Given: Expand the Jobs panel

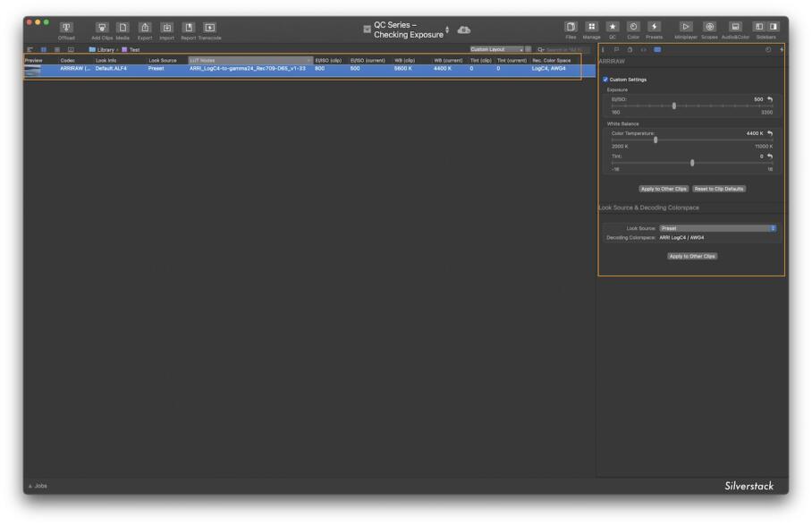Looking at the screenshot, I should click(x=38, y=486).
